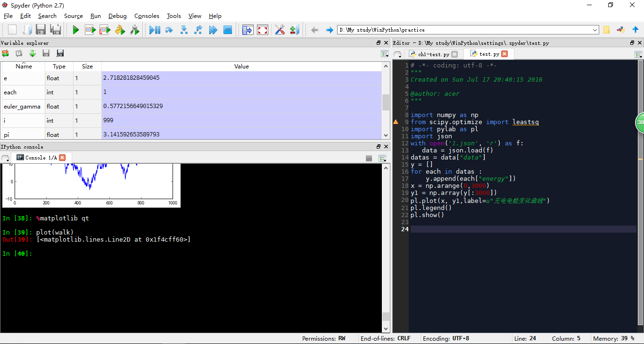This screenshot has width=644, height=344.
Task: Open the Consoles menu
Action: [x=147, y=16]
